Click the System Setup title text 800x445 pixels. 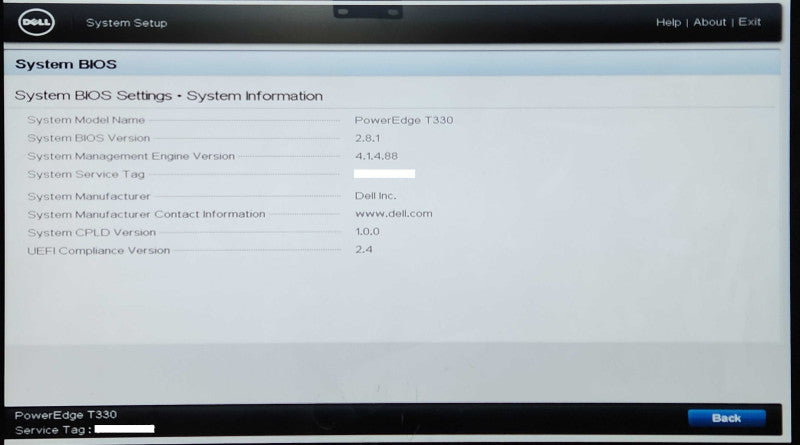point(127,23)
